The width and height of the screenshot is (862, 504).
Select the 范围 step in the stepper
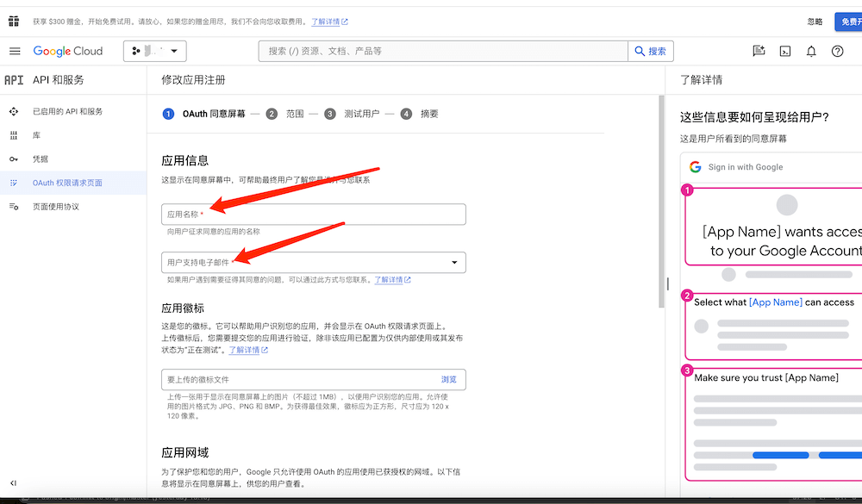(285, 114)
